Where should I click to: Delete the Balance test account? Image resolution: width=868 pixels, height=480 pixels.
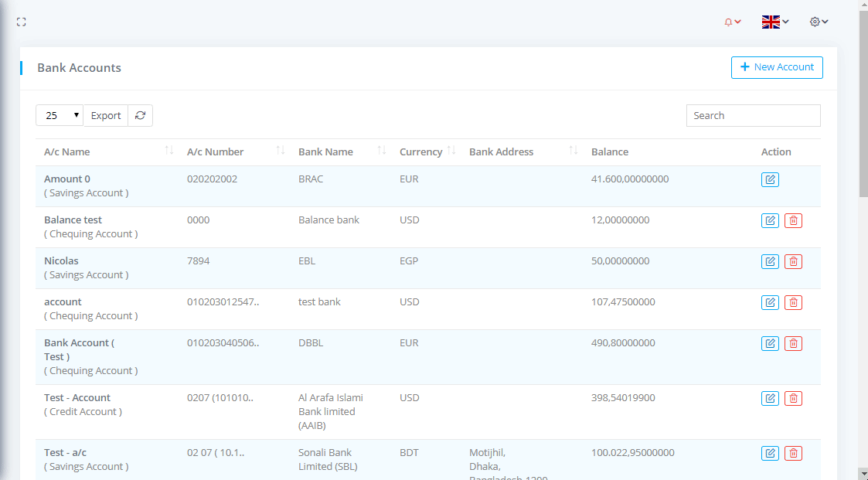pos(793,221)
